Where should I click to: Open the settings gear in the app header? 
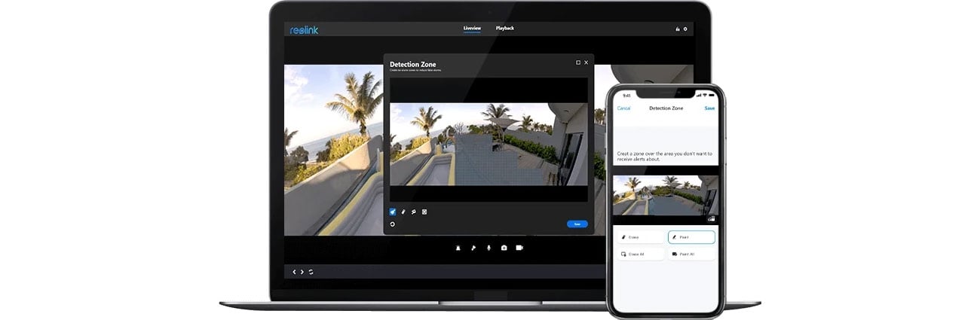tap(685, 29)
